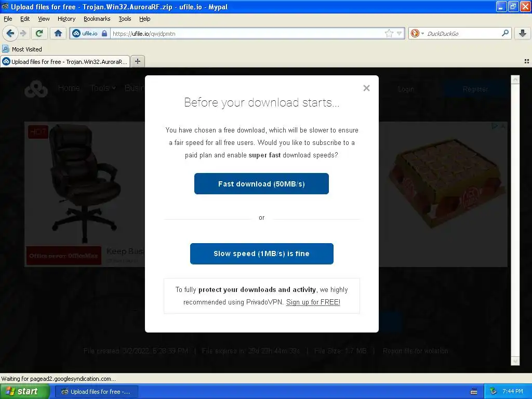The height and width of the screenshot is (399, 532).
Task: Open the URL history dropdown arrow
Action: click(400, 33)
